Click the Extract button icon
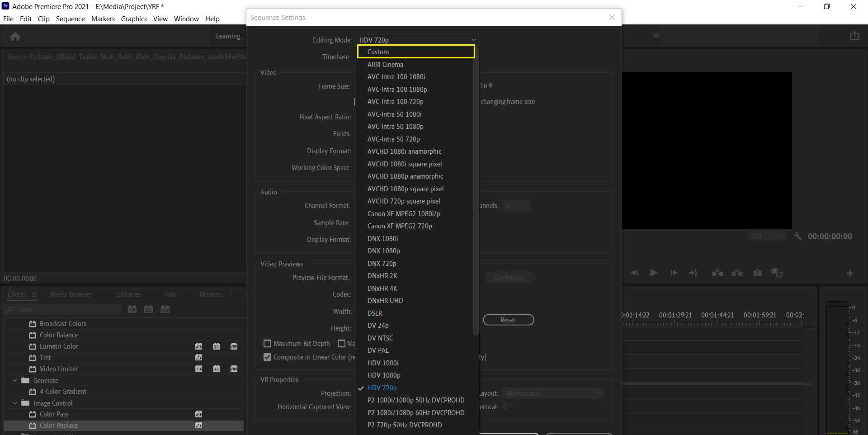This screenshot has height=435, width=868. [x=737, y=273]
